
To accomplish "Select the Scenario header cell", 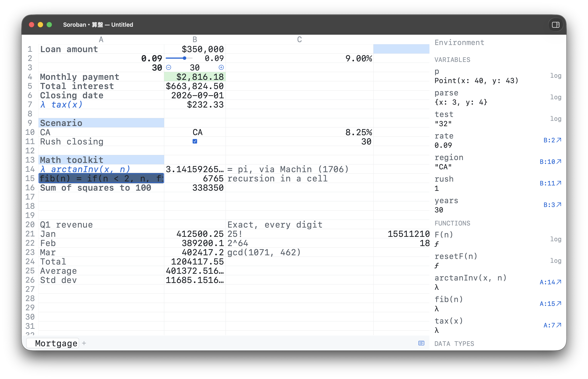I will (101, 123).
